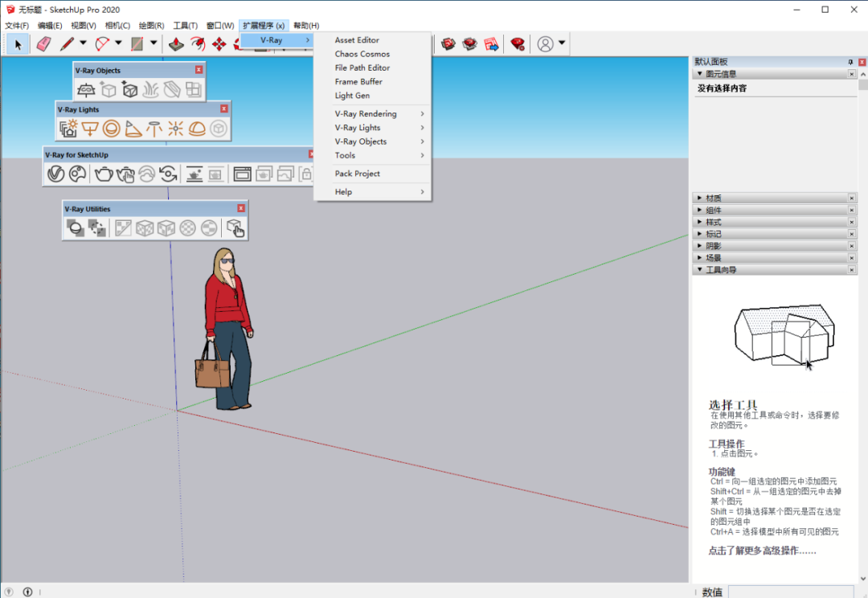Collapse the 工具向导 tray panel
868x598 pixels.
pos(773,269)
